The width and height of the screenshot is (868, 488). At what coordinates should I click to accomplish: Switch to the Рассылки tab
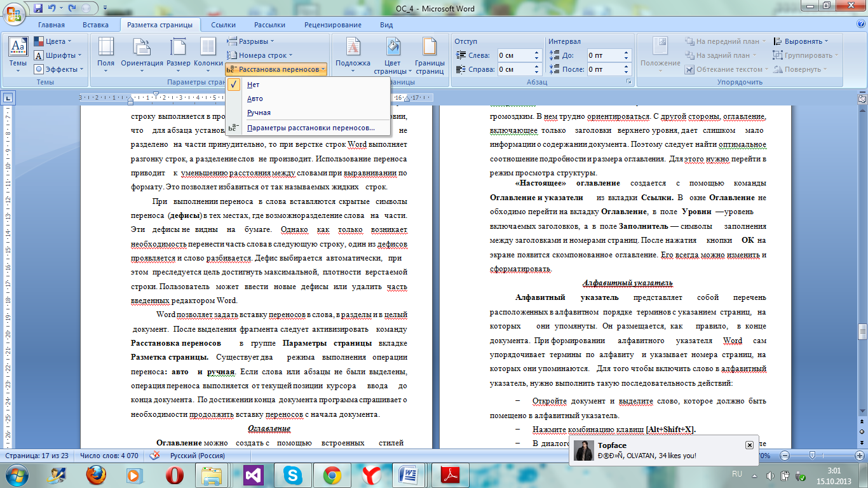click(x=269, y=25)
